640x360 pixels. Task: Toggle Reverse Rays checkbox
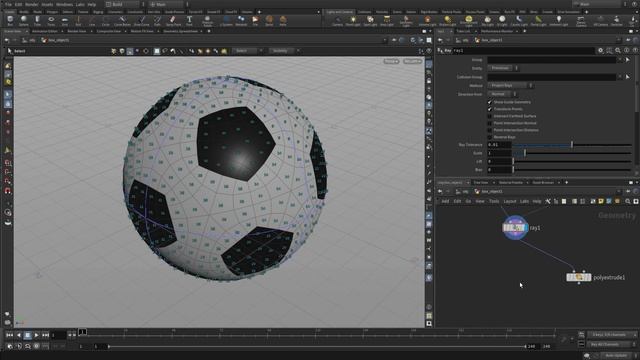point(490,137)
